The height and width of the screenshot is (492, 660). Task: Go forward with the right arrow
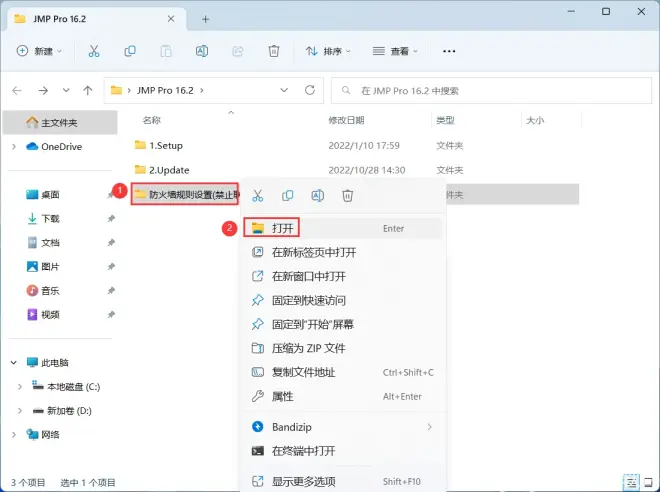coord(43,90)
